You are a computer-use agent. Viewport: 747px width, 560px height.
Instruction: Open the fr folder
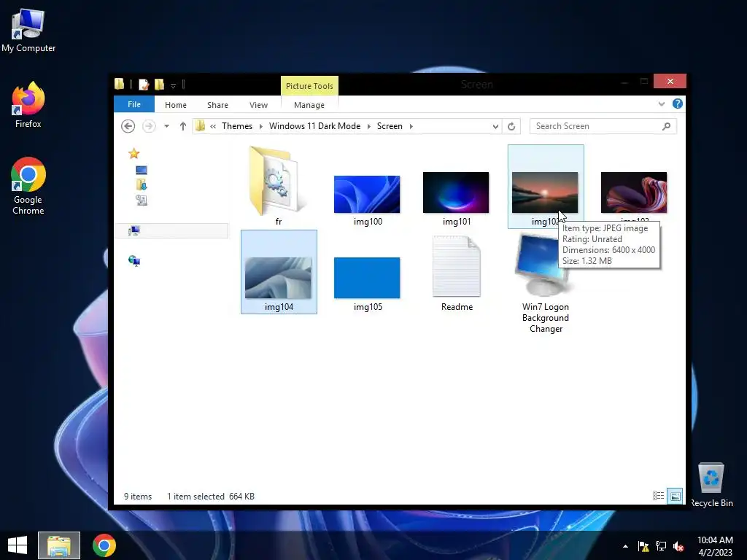pos(278,182)
